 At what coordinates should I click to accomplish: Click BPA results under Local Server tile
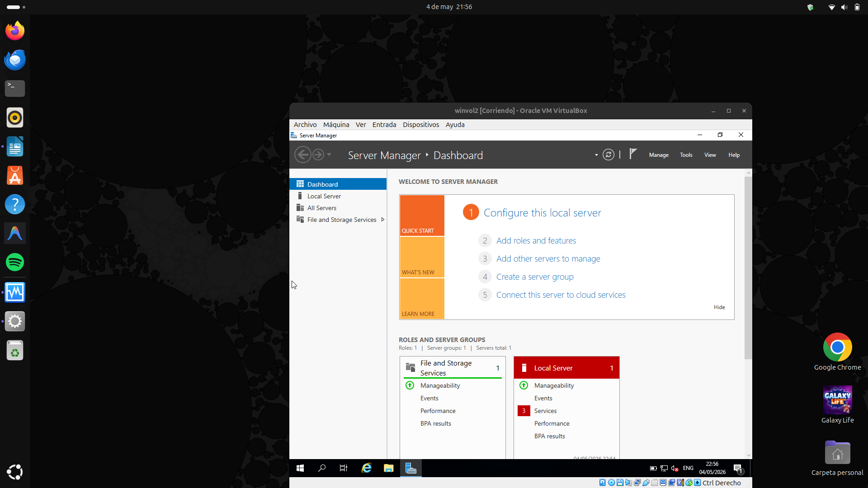(549, 436)
